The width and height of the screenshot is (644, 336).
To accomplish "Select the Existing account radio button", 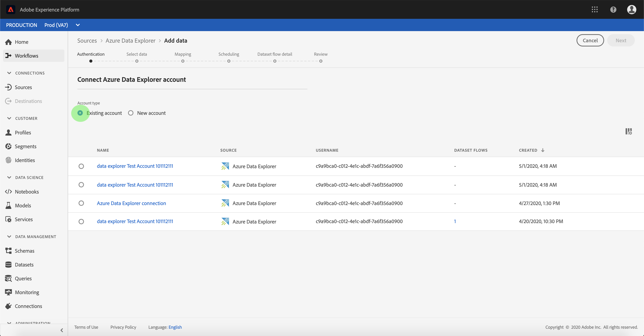I will point(80,113).
